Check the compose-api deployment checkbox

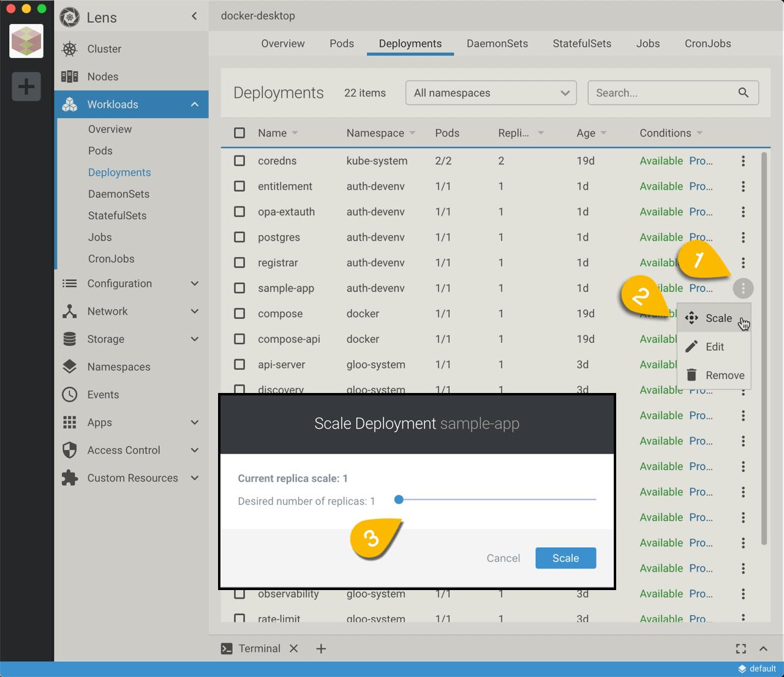(239, 339)
